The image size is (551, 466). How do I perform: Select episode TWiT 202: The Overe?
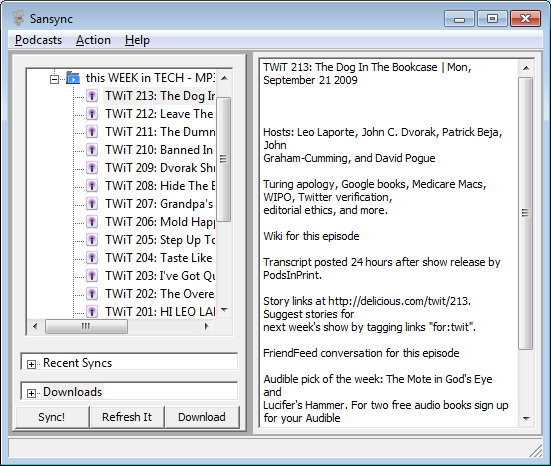click(x=160, y=293)
